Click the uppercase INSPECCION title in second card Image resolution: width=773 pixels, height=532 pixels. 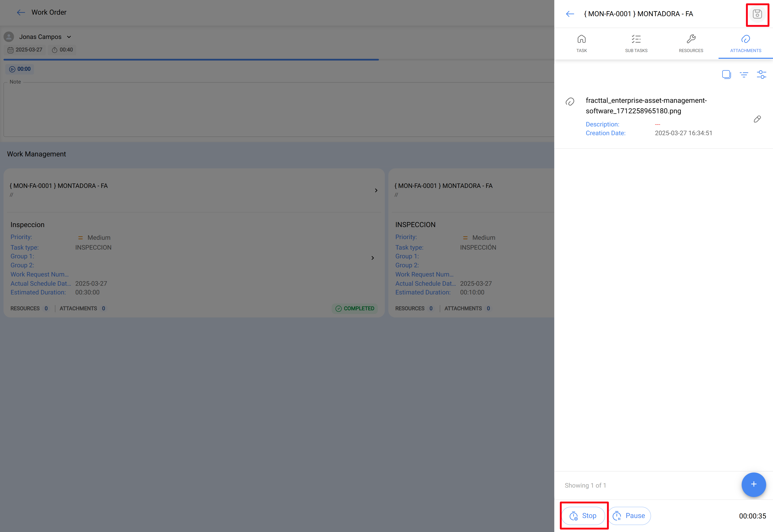pos(415,225)
